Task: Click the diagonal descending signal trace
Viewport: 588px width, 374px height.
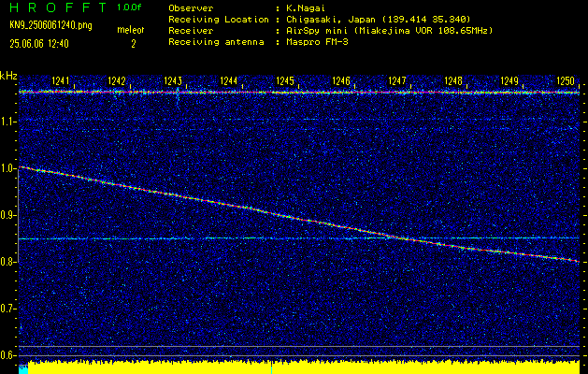Action: coord(299,218)
